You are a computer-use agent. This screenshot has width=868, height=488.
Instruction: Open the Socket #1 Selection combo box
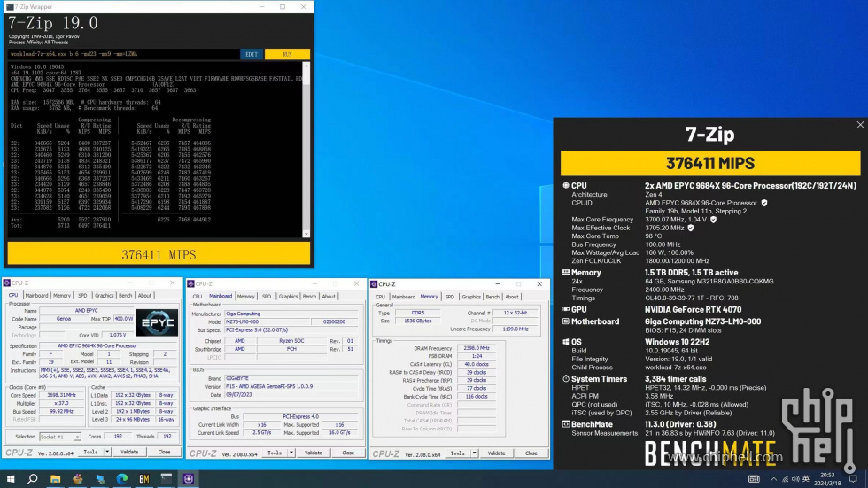click(x=60, y=437)
